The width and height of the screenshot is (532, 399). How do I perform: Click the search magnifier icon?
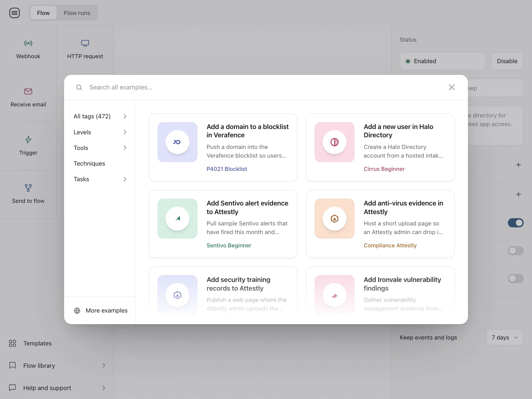(79, 87)
